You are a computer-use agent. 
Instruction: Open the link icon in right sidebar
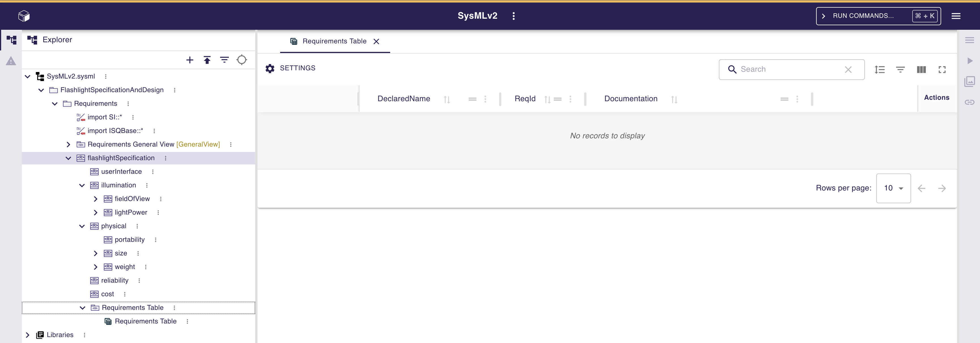point(969,102)
